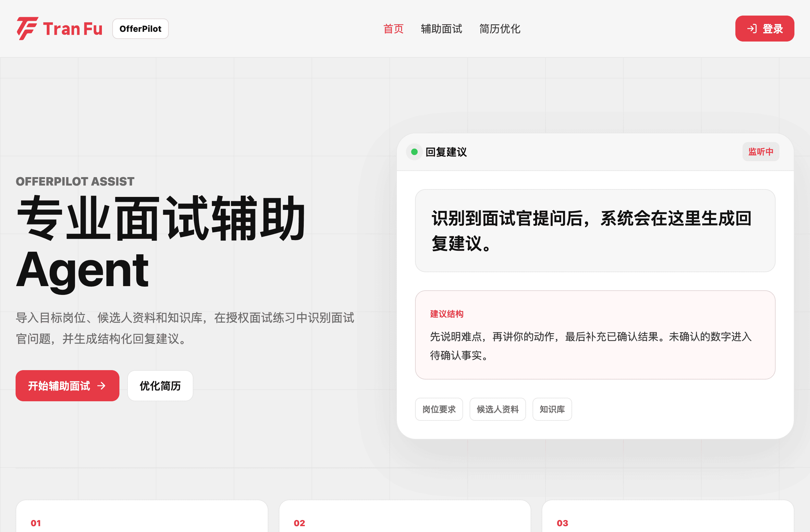This screenshot has width=810, height=532.
Task: Open the card numbered 03
Action: [668, 516]
